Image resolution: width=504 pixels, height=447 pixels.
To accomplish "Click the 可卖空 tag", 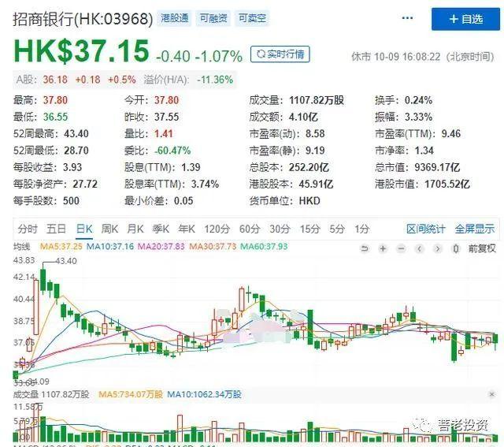I will [252, 18].
